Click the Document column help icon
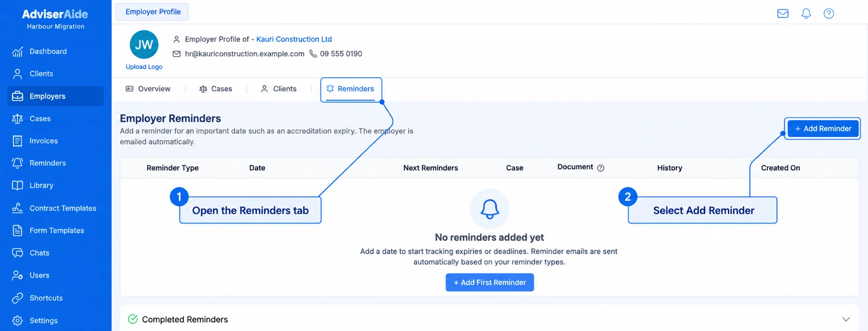 click(600, 168)
